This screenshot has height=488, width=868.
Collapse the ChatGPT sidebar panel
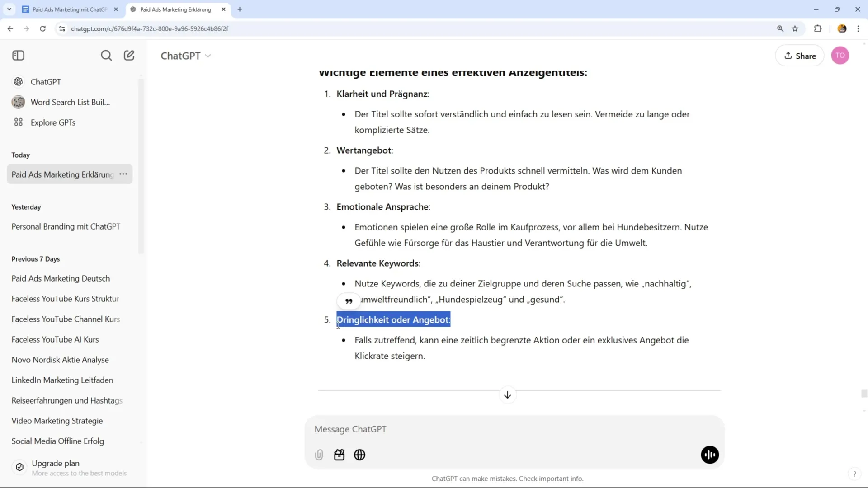18,56
